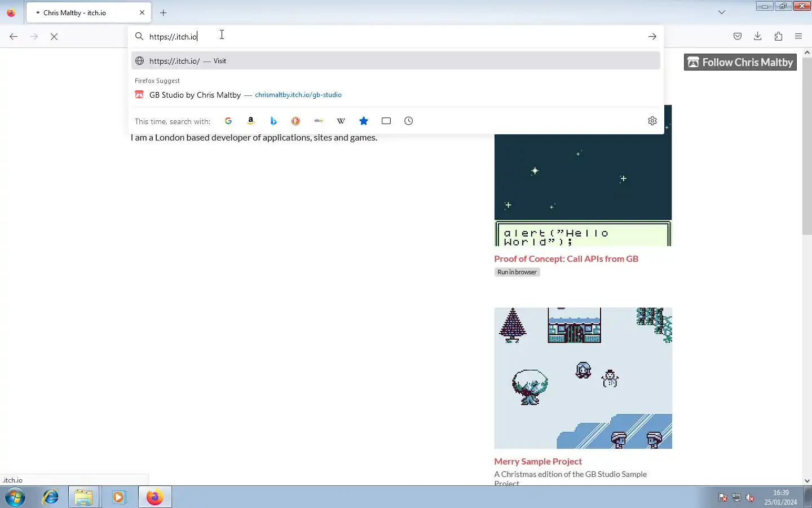Select the Chris Maltby - itch.io tab
This screenshot has width=812, height=508.
click(x=89, y=12)
